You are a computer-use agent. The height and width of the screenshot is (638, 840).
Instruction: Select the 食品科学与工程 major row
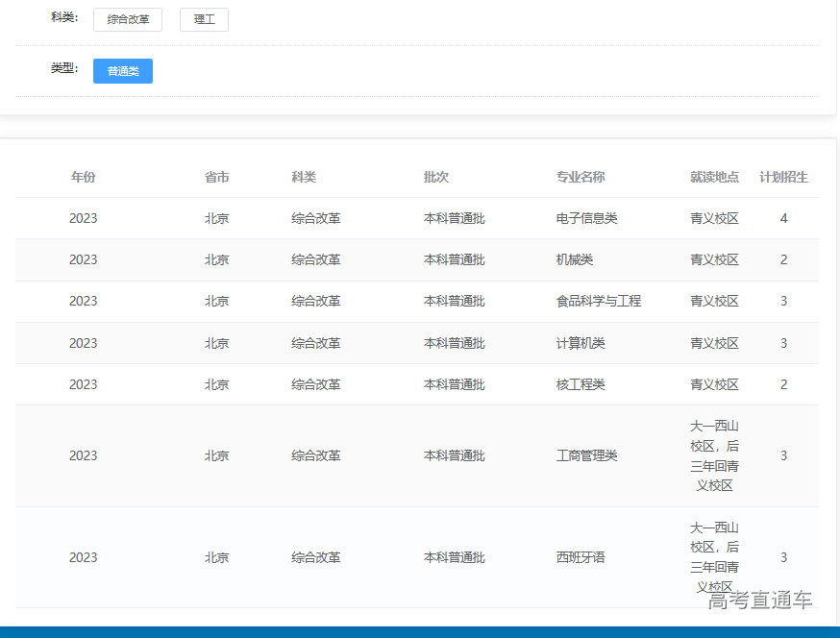pyautogui.click(x=598, y=301)
